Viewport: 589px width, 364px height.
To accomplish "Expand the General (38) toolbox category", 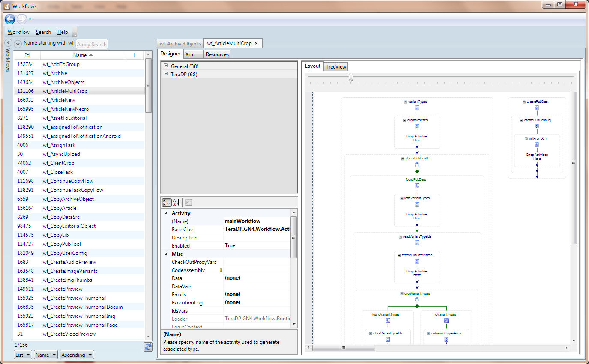I will tap(166, 66).
